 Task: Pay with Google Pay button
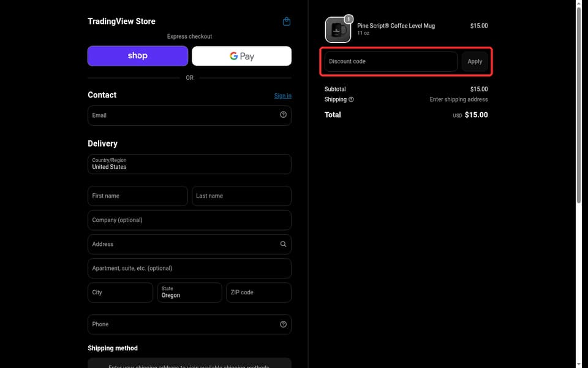[x=241, y=56]
